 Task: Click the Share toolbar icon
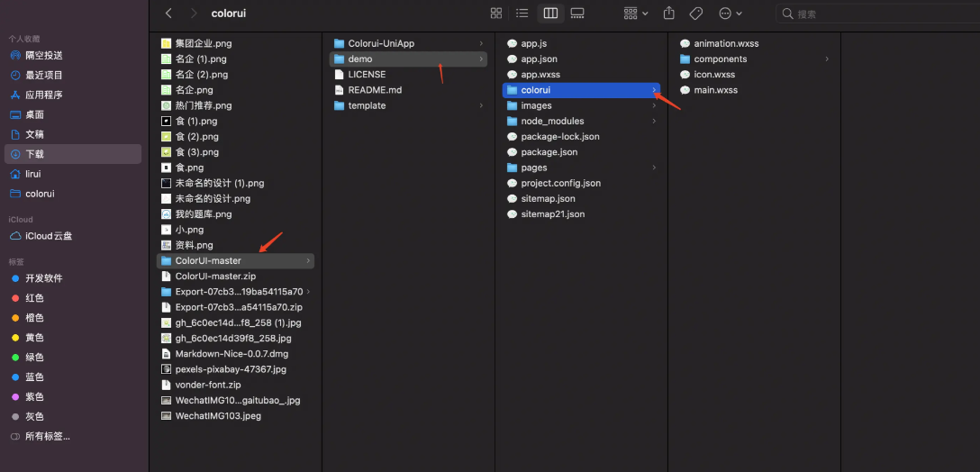coord(668,14)
